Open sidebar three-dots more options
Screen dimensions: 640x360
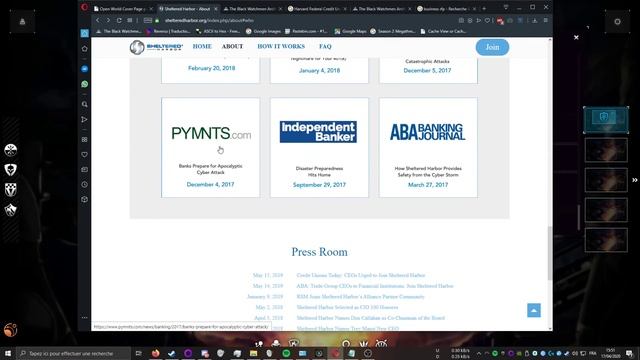84,318
